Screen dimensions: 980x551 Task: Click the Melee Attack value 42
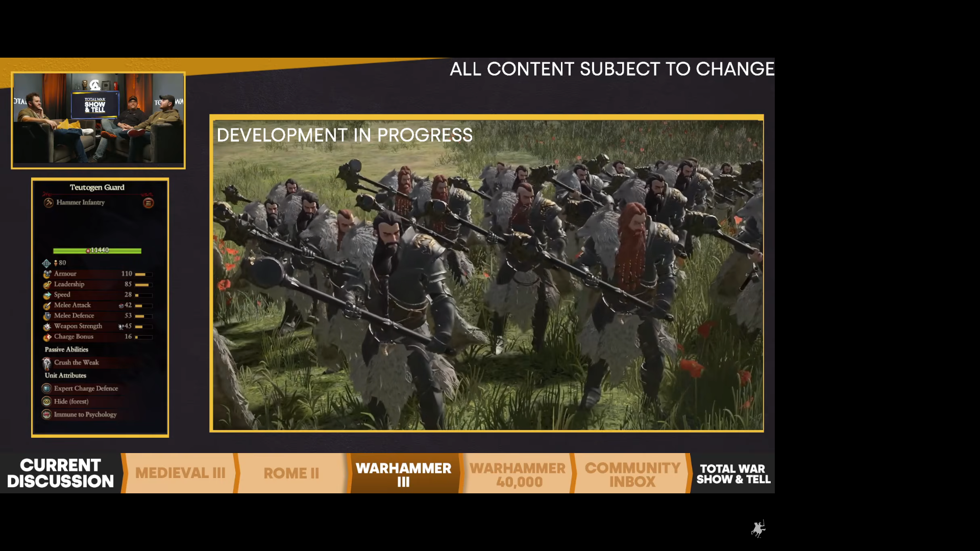coord(128,305)
